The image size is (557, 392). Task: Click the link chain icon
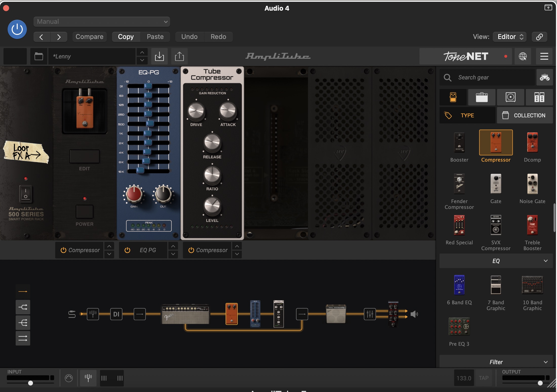point(539,37)
